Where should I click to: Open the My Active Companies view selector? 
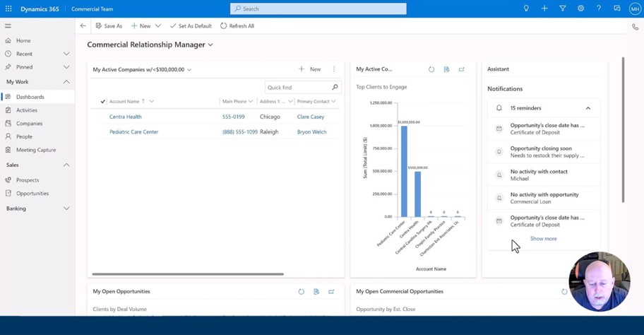(189, 70)
